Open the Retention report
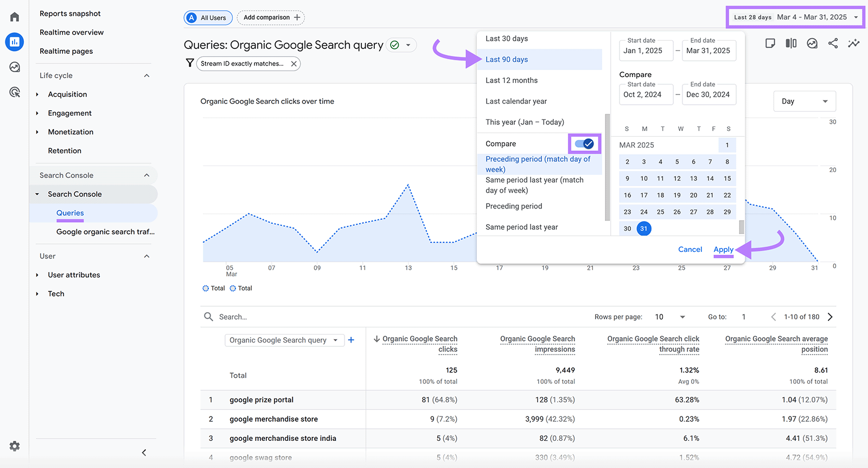Viewport: 868px width, 468px height. tap(65, 151)
